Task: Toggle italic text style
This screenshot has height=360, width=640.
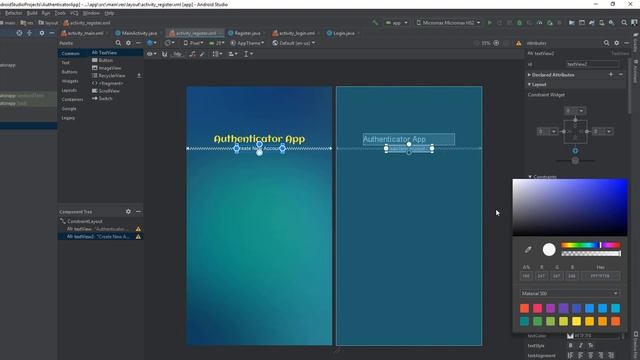Action: pyautogui.click(x=580, y=346)
